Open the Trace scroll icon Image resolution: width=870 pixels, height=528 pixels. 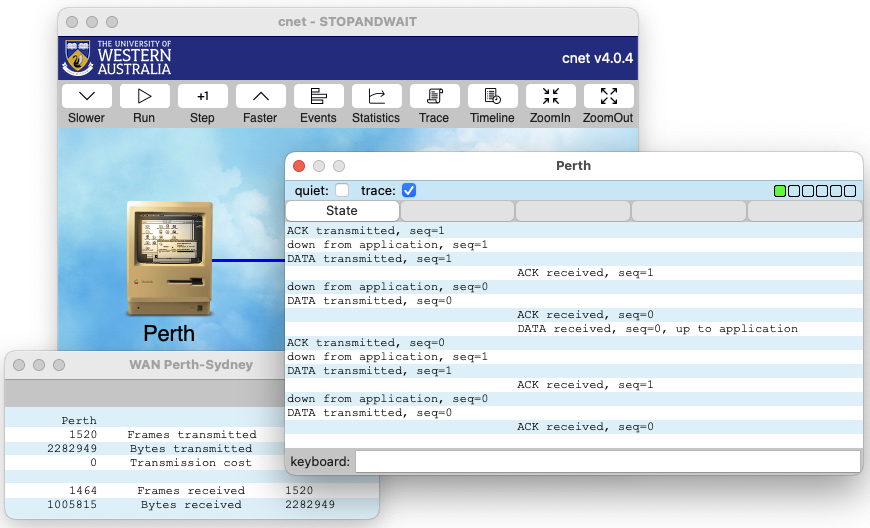point(435,96)
